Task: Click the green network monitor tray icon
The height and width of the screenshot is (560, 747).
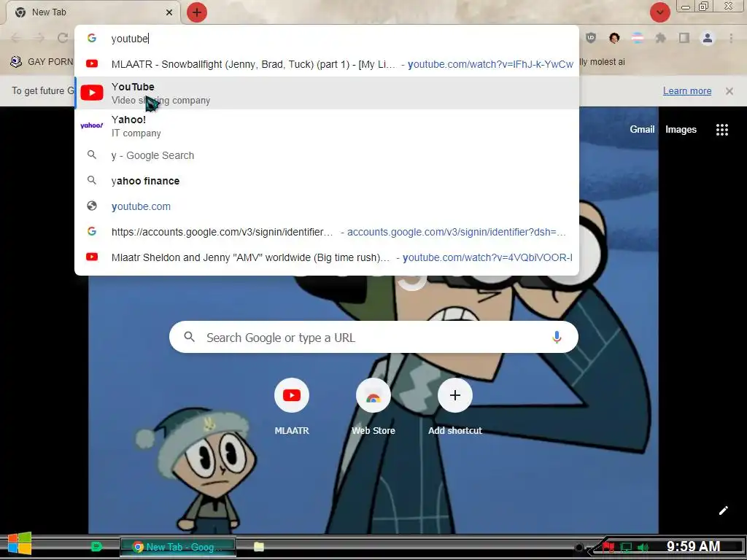Action: pos(626,547)
